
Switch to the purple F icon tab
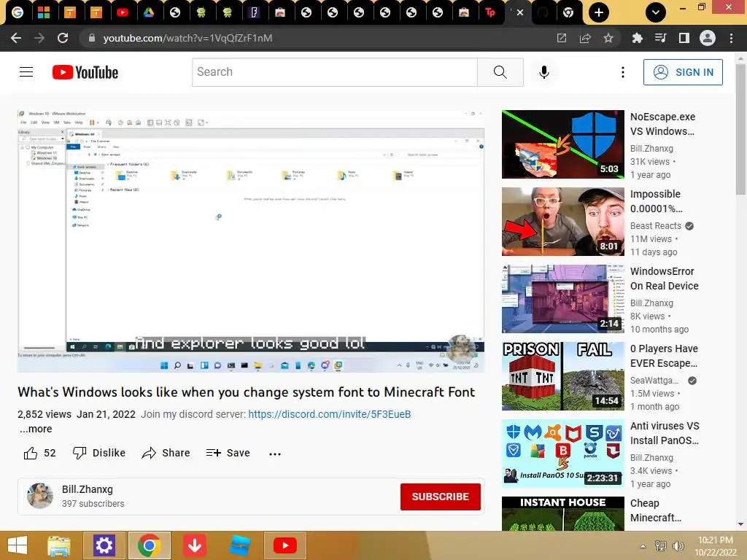254,12
